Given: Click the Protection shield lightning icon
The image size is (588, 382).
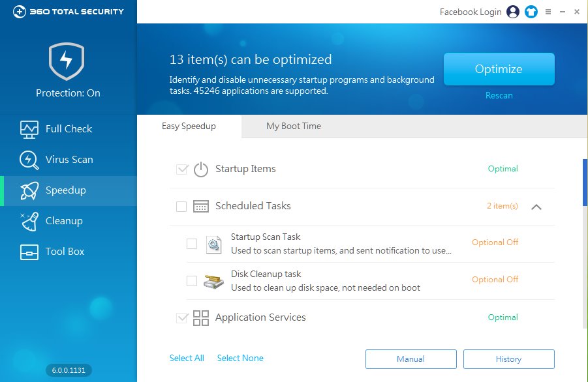Looking at the screenshot, I should (x=67, y=61).
